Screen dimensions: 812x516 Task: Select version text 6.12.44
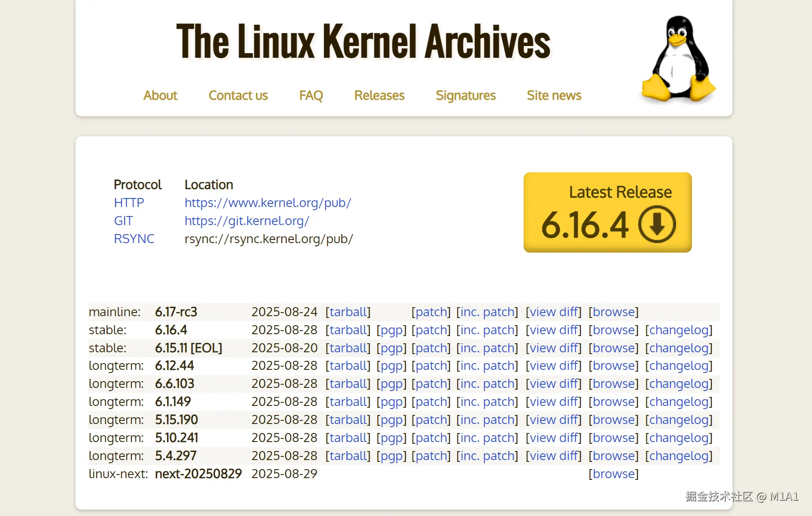174,366
